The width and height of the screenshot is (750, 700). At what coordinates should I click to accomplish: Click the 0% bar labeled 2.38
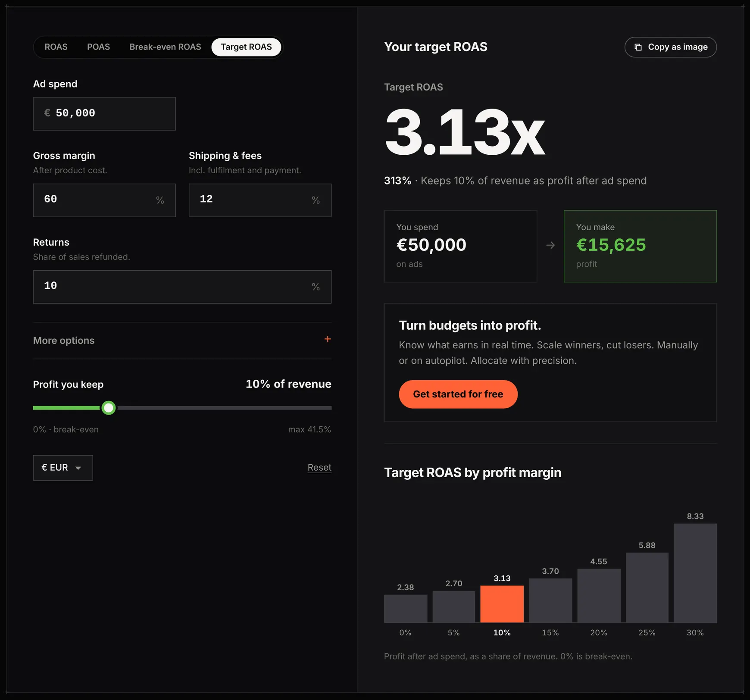point(406,609)
